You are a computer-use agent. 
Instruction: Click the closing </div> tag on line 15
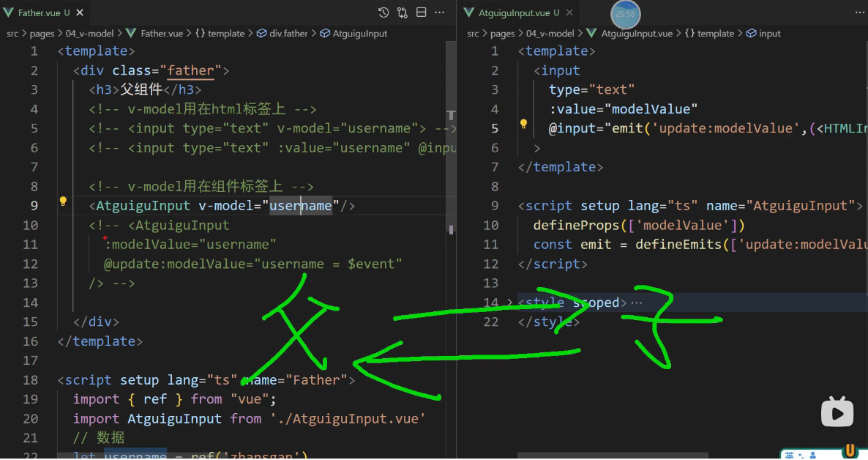(x=97, y=322)
